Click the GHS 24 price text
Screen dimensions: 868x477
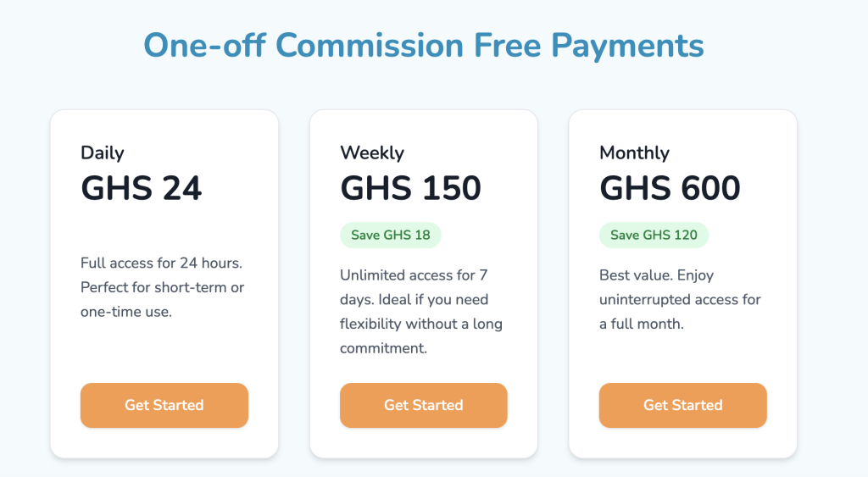point(142,188)
